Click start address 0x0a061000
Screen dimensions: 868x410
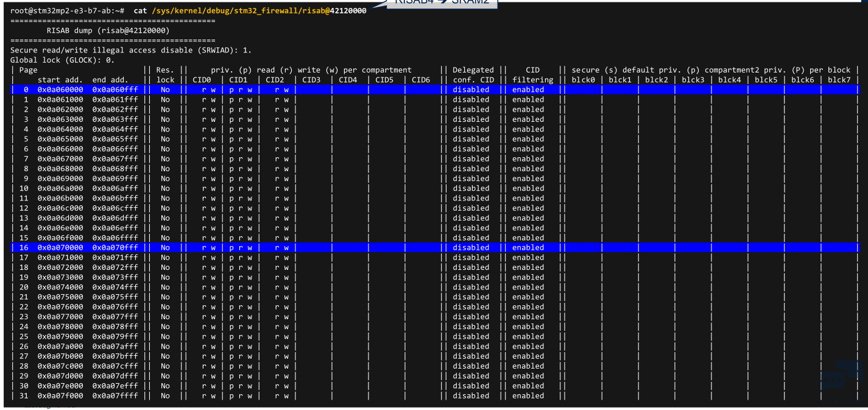[60, 99]
